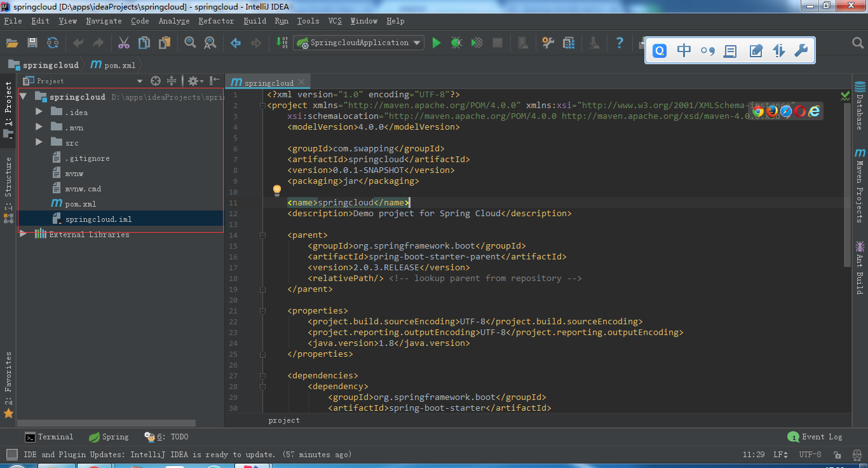Open the Favorites tool window
This screenshot has width=868, height=468.
coord(8,385)
